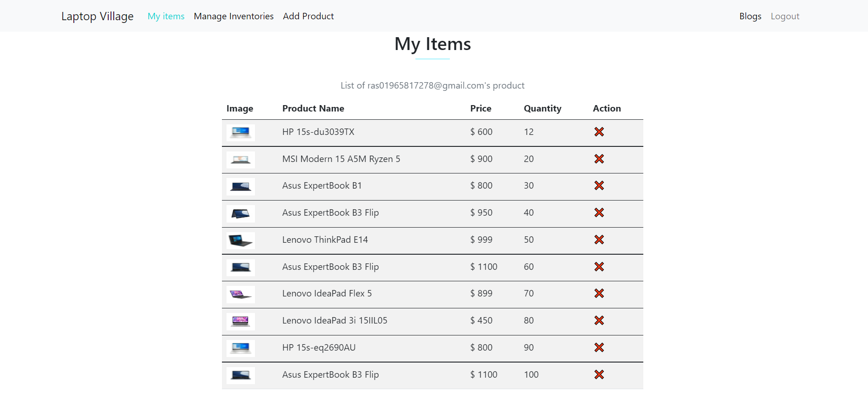Delete the Lenovo IdeaPad 3i 15IIL05 item
Image resolution: width=868 pixels, height=413 pixels.
click(599, 320)
